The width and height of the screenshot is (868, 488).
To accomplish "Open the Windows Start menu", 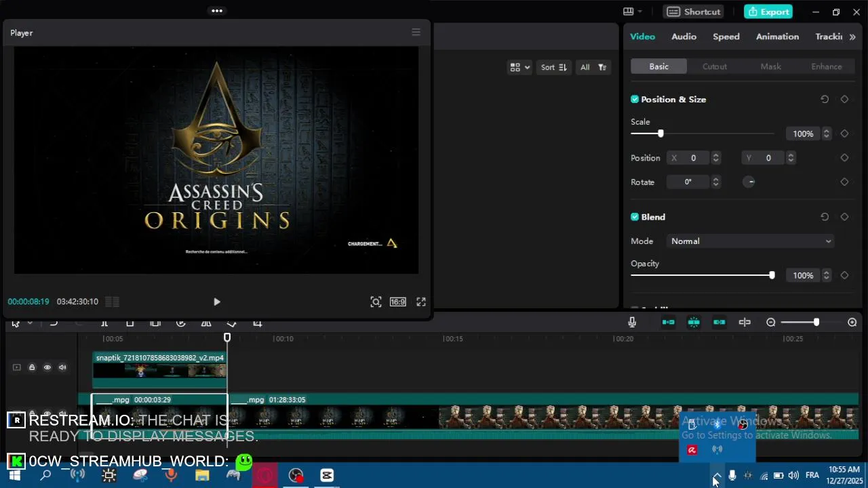I will [14, 475].
